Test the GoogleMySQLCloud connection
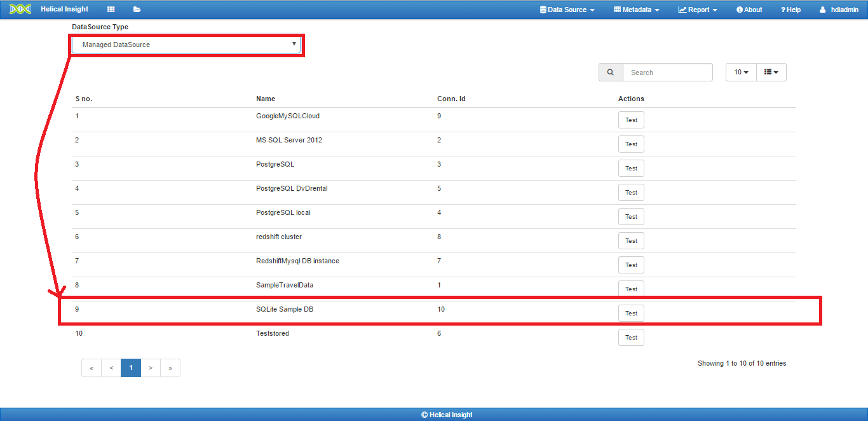868x421 pixels. pyautogui.click(x=631, y=120)
